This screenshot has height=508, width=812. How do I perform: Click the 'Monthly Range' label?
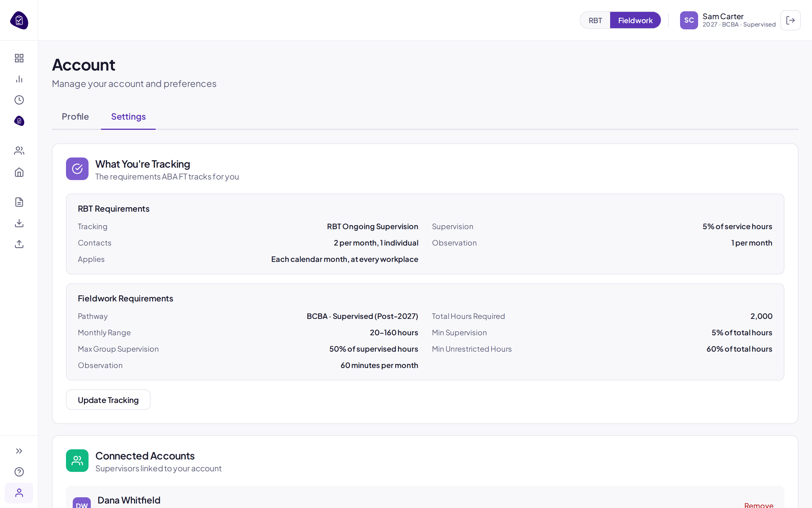coord(104,333)
